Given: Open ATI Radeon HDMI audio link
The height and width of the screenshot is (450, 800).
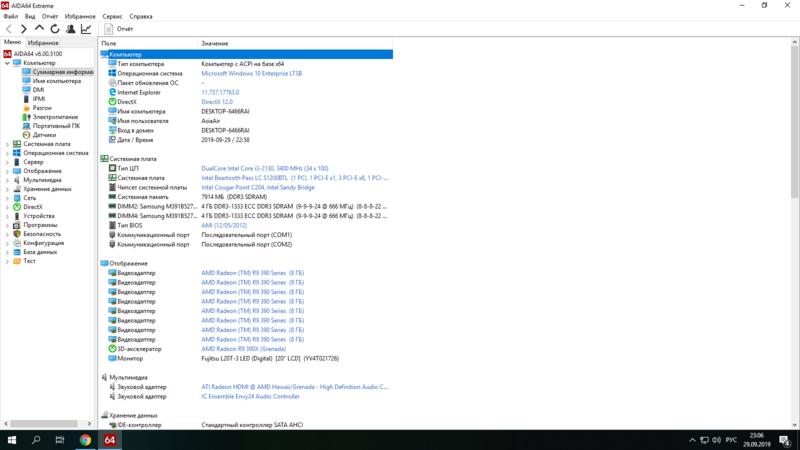Looking at the screenshot, I should tap(294, 387).
